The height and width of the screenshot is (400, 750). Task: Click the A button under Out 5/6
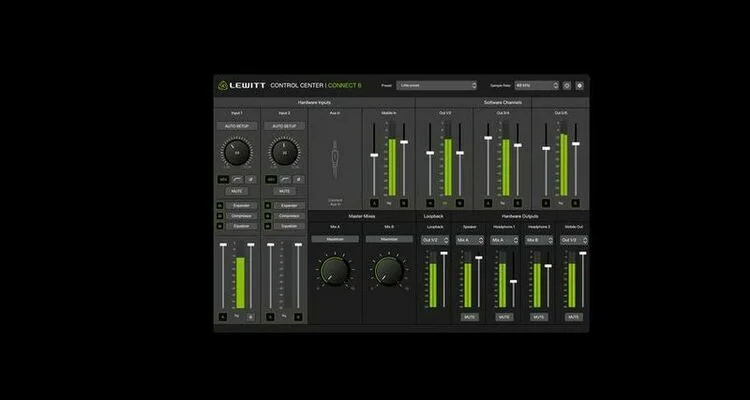point(546,203)
